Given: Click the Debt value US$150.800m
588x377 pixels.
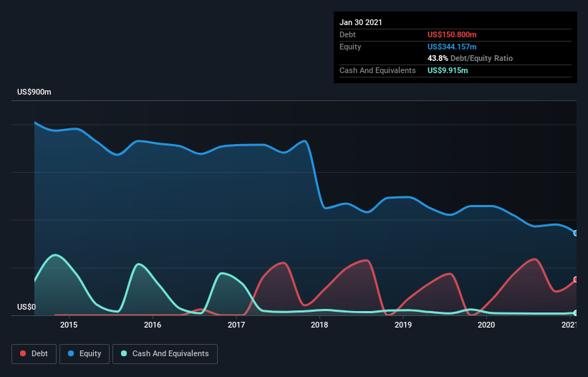Looking at the screenshot, I should [x=452, y=34].
